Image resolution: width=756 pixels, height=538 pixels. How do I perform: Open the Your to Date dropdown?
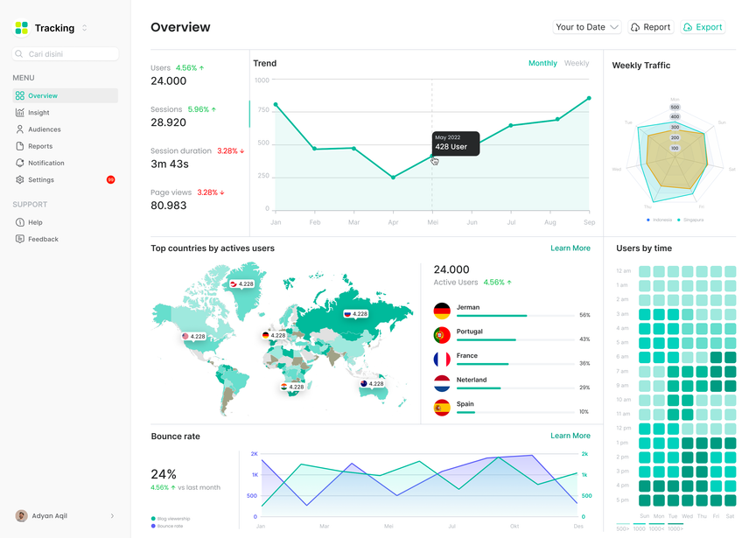587,27
